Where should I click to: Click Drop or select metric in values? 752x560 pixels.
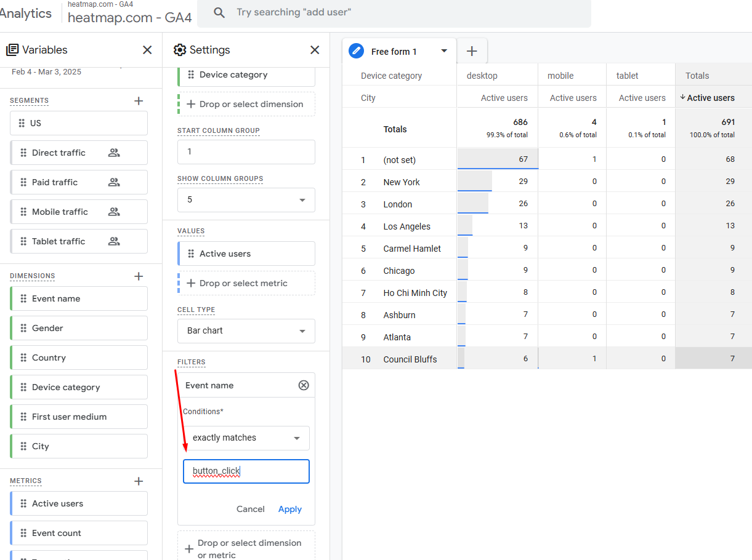coord(246,283)
